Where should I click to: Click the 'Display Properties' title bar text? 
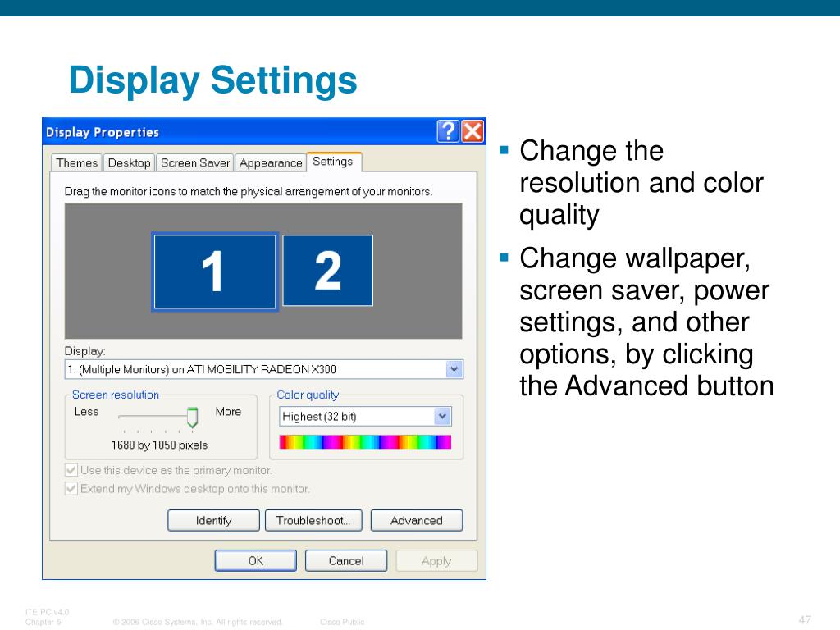[103, 132]
